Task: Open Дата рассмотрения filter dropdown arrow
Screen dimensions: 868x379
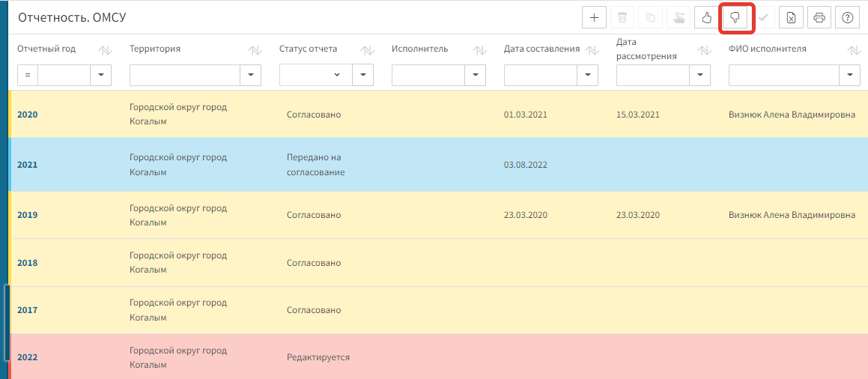Action: tap(699, 75)
